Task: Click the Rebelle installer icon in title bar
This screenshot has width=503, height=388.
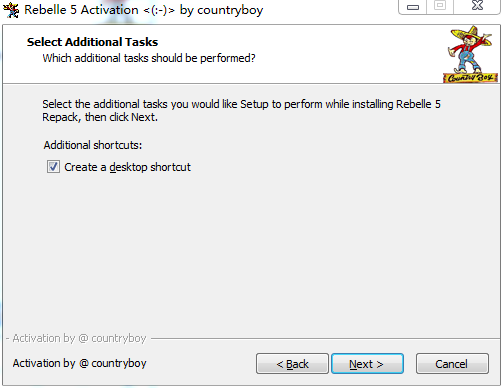Action: [11, 10]
